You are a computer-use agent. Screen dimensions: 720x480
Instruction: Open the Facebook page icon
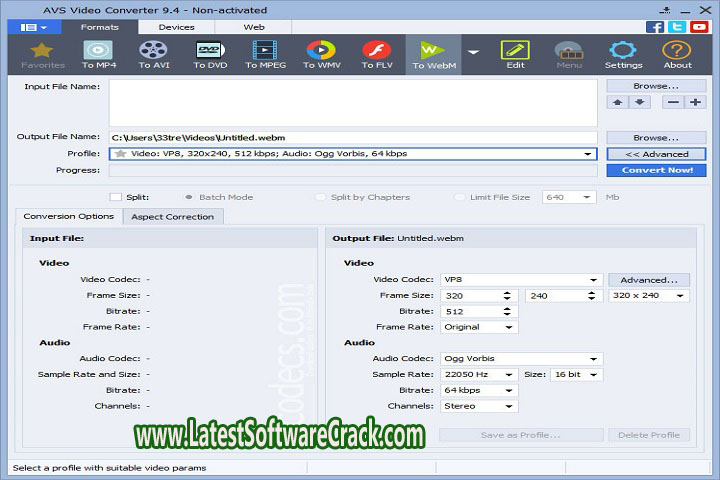pos(655,27)
